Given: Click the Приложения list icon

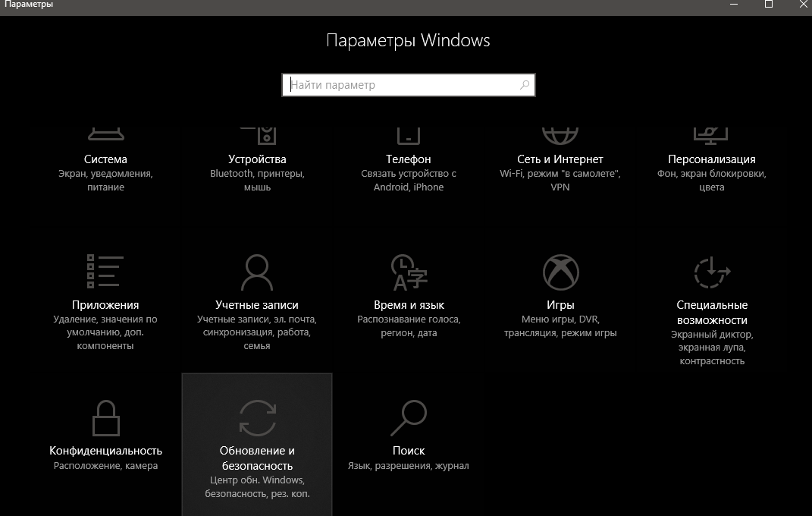Looking at the screenshot, I should (x=105, y=271).
